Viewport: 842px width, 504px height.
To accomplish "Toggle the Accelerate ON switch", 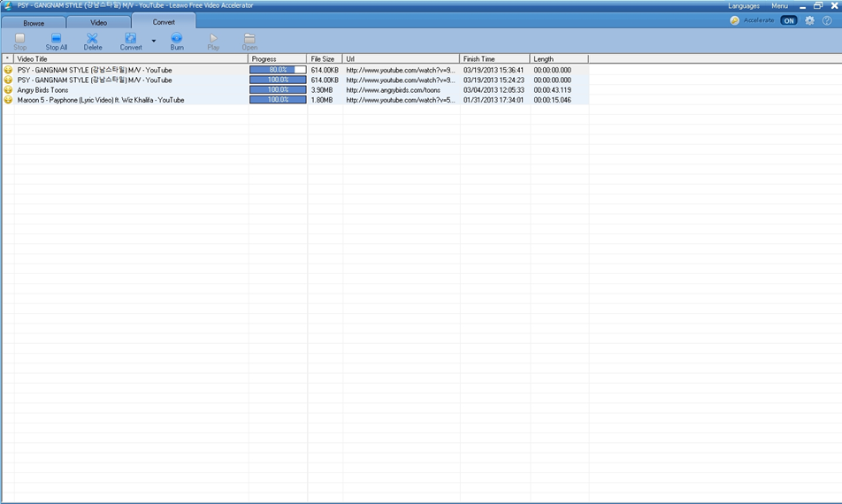I will [x=789, y=20].
